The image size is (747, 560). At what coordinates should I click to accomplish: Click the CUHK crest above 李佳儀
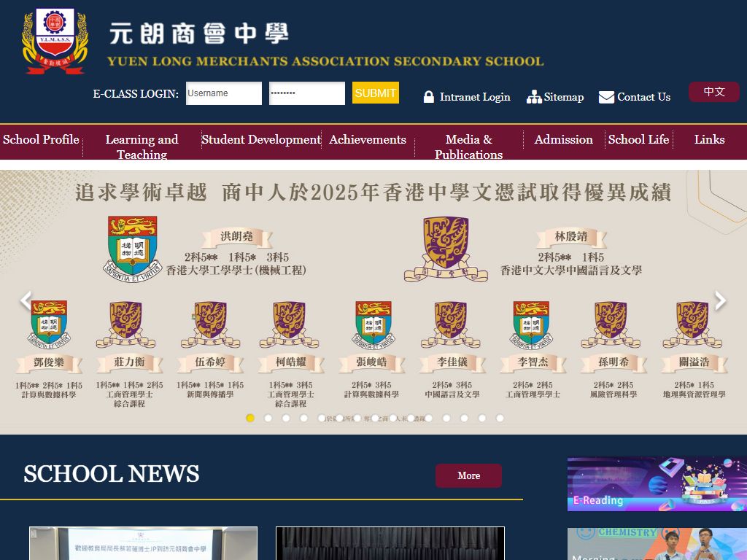click(x=451, y=324)
